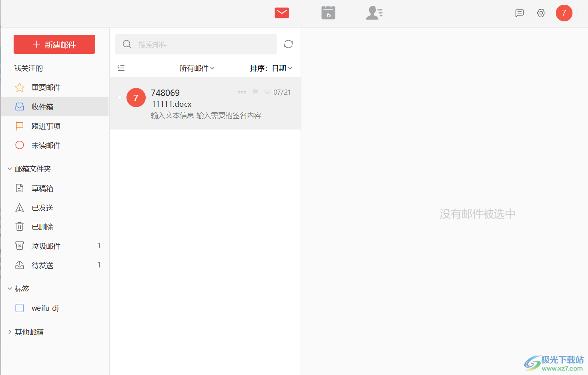
Task: Click the outbox icon beside 待发送
Action: [x=20, y=265]
